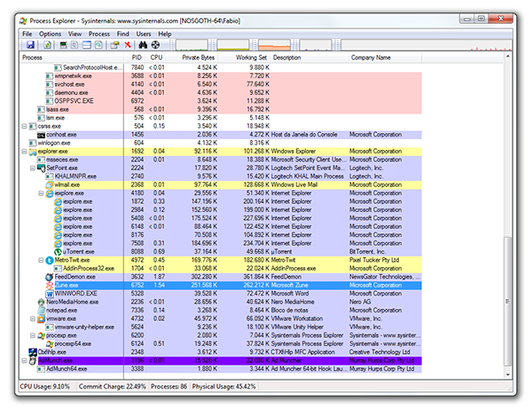
Task: Collapse the vmware.exe tree node
Action: point(33,318)
